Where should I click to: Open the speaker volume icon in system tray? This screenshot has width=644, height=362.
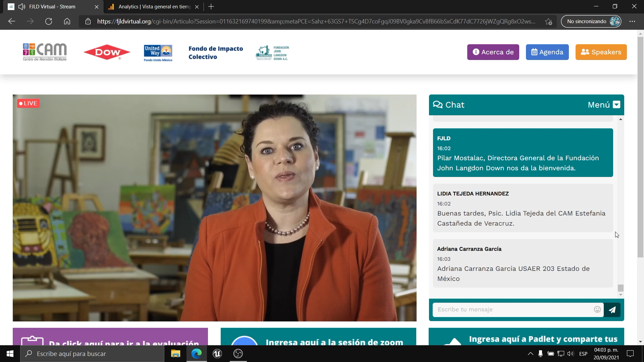pyautogui.click(x=570, y=354)
